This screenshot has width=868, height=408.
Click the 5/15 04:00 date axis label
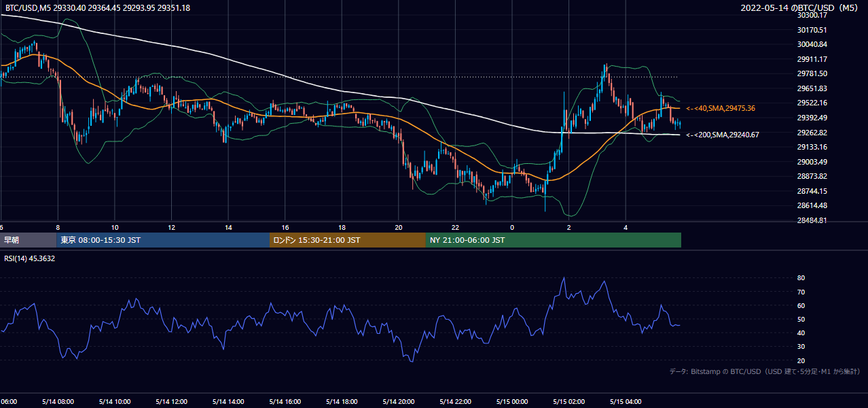pyautogui.click(x=626, y=401)
